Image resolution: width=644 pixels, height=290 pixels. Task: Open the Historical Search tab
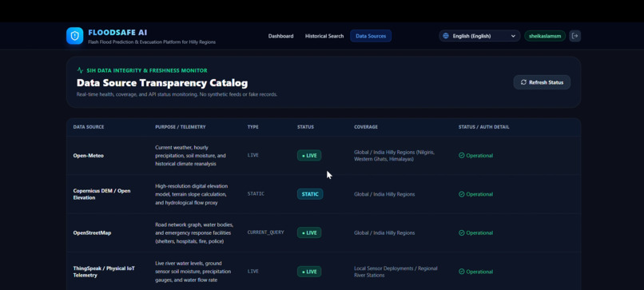tap(324, 36)
